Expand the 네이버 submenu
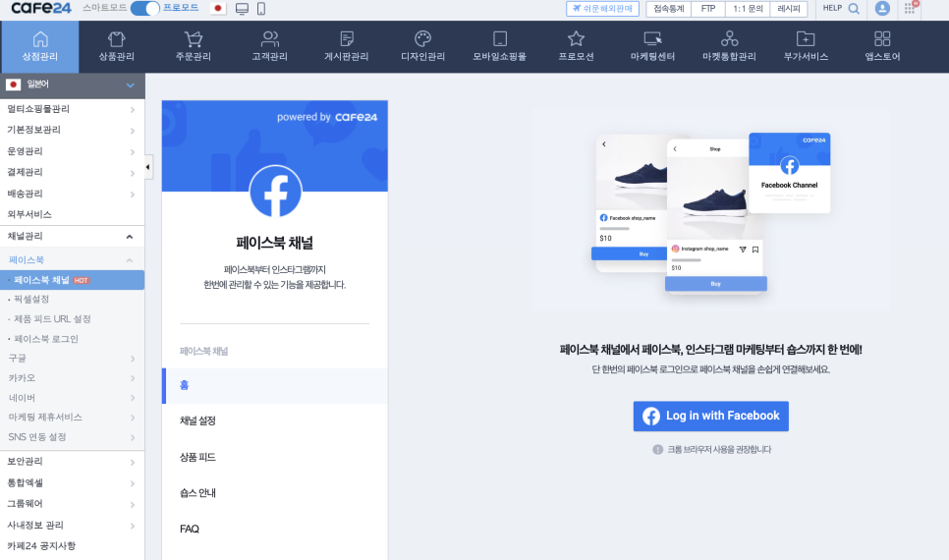This screenshot has width=949, height=560. (x=73, y=398)
